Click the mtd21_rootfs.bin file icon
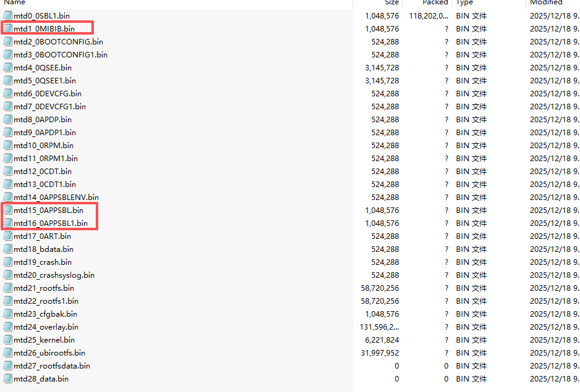Screen dimensions: 580x392 (x=8, y=288)
